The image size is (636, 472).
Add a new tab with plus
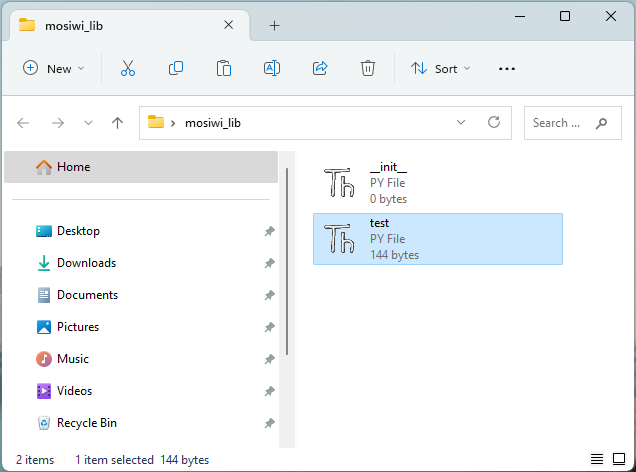pyautogui.click(x=275, y=26)
